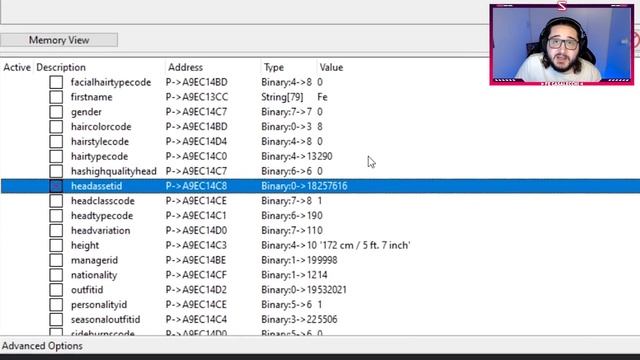The image size is (640, 360).
Task: Tick the headtypecode active checkbox
Action: 56,216
